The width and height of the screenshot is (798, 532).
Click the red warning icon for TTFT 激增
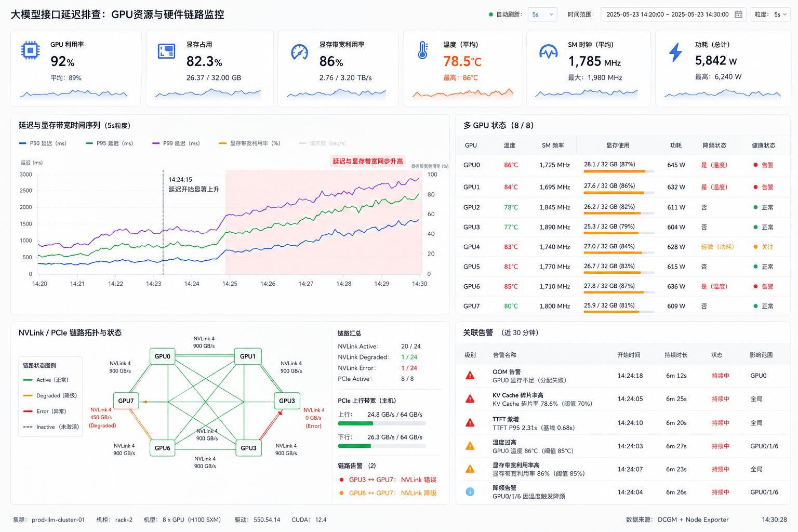(x=470, y=423)
